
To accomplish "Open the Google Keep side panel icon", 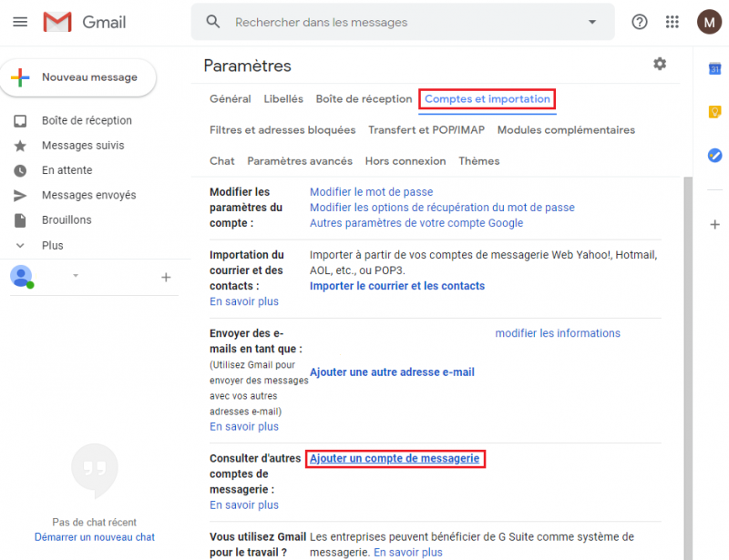I will click(715, 112).
